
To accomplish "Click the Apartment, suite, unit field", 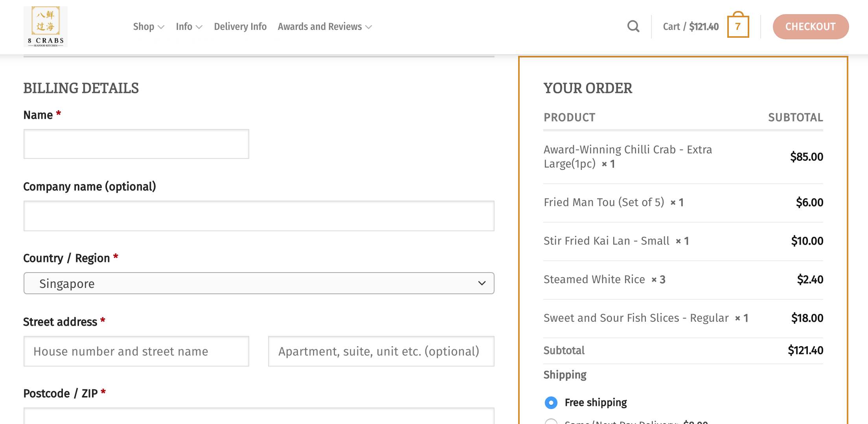I will pyautogui.click(x=381, y=351).
